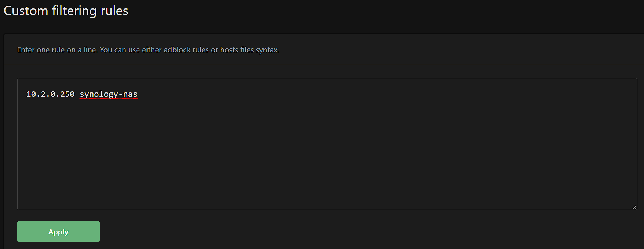Click the space between IP address and hostname
Image resolution: width=644 pixels, height=249 pixels.
(x=77, y=94)
